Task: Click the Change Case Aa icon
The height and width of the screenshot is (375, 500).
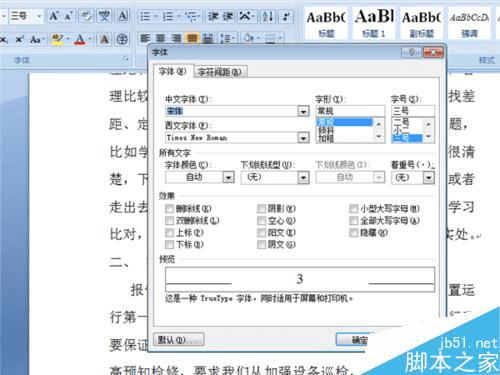Action: (37, 40)
